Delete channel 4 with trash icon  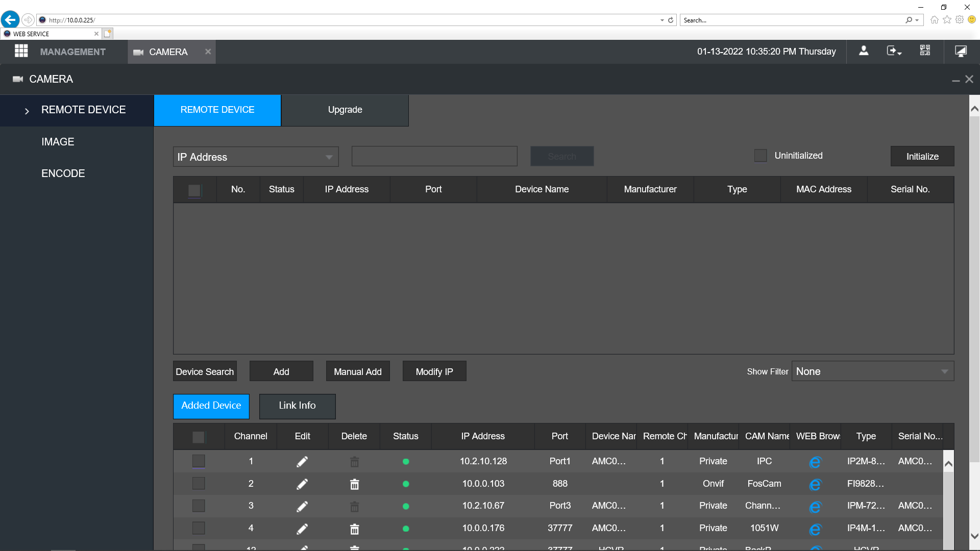[x=354, y=529]
